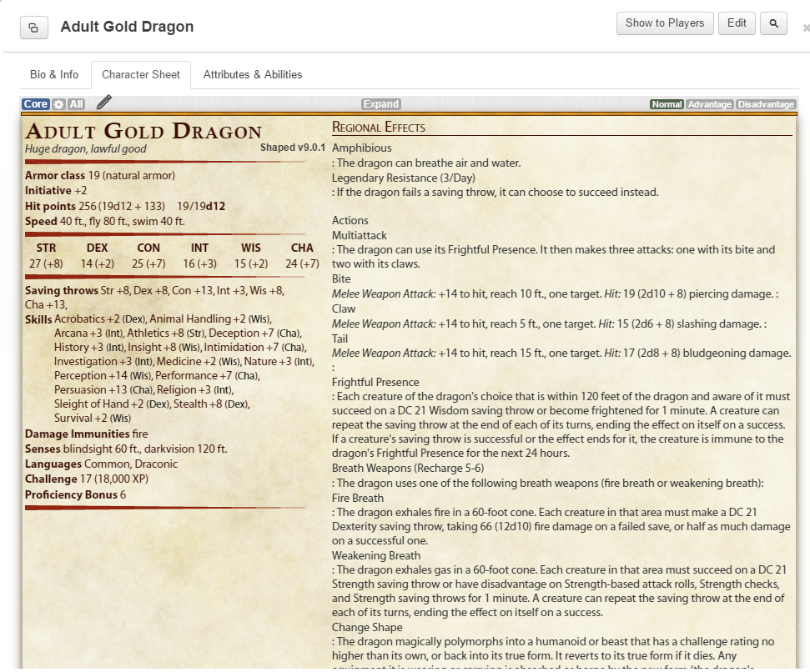The width and height of the screenshot is (810, 672).
Task: Click Adult Gold Dragon sheet heading
Action: click(x=143, y=132)
